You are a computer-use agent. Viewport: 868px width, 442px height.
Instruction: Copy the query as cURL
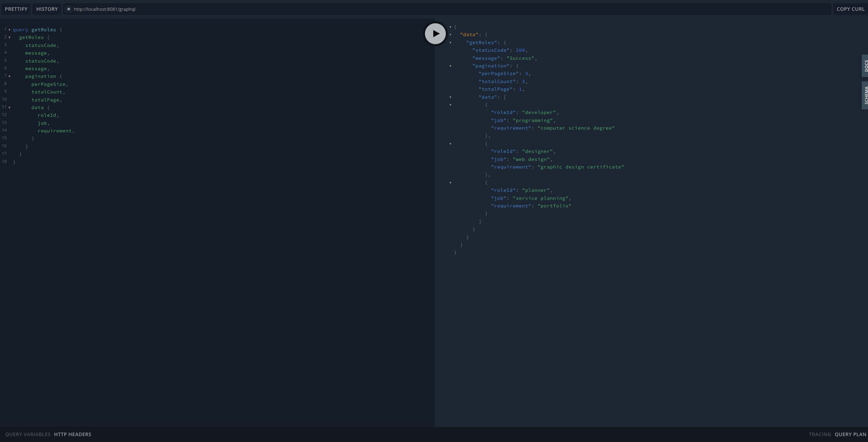point(850,9)
